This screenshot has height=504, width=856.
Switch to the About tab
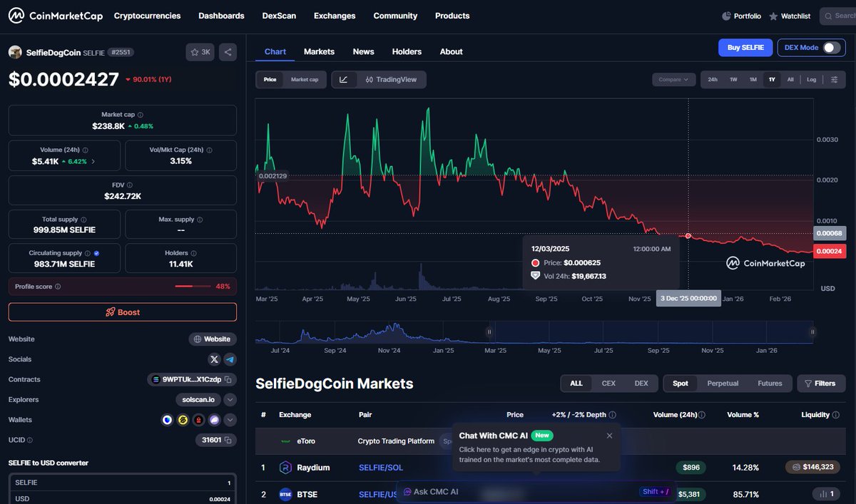[x=451, y=51]
